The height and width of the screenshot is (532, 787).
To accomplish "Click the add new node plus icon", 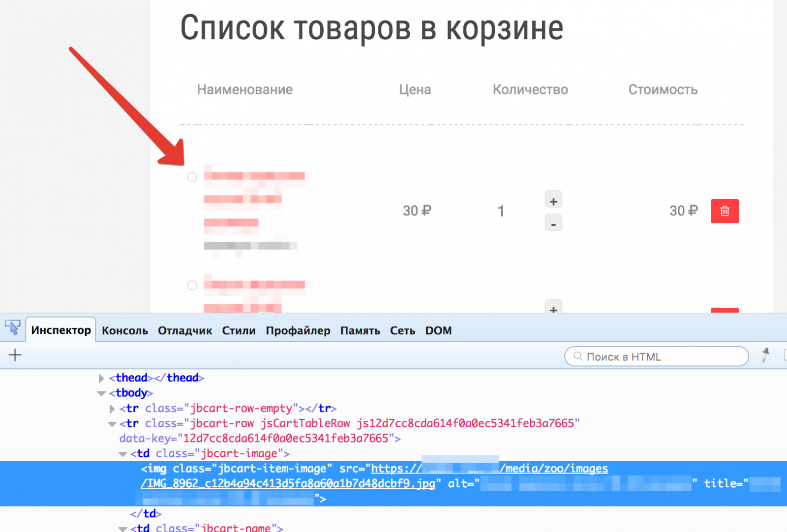I will point(15,355).
